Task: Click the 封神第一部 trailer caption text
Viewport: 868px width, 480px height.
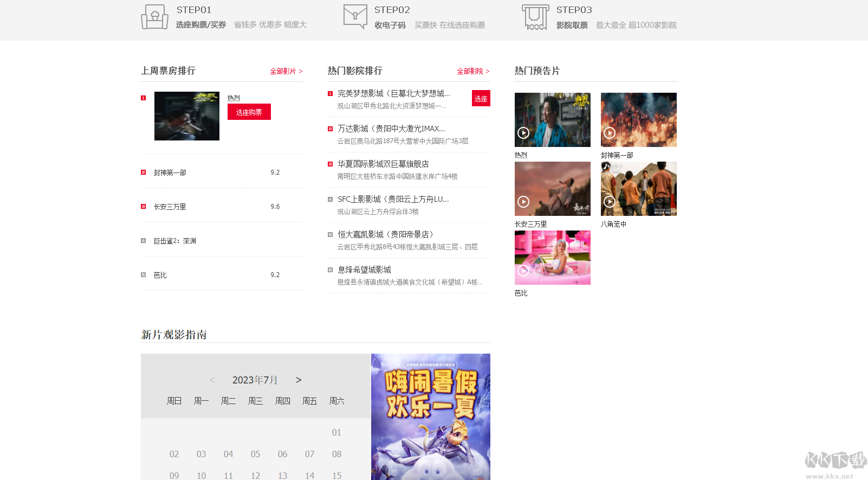Action: pyautogui.click(x=617, y=155)
